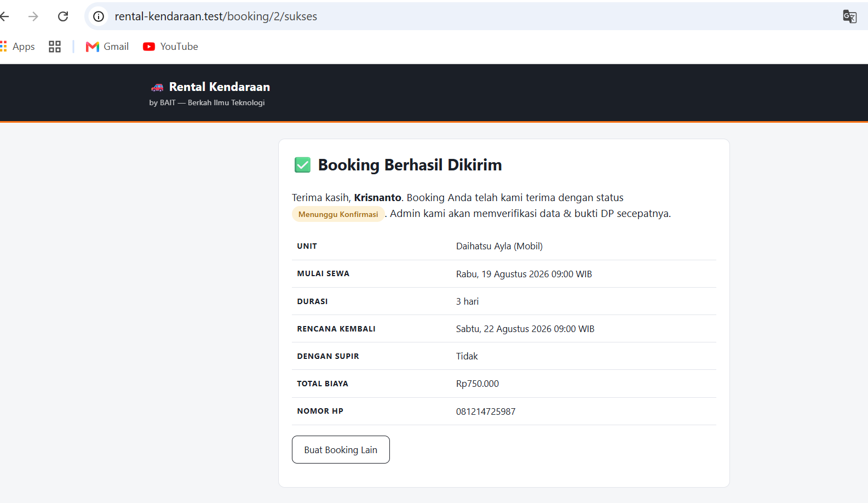Open the YouTube bookmark

(170, 47)
